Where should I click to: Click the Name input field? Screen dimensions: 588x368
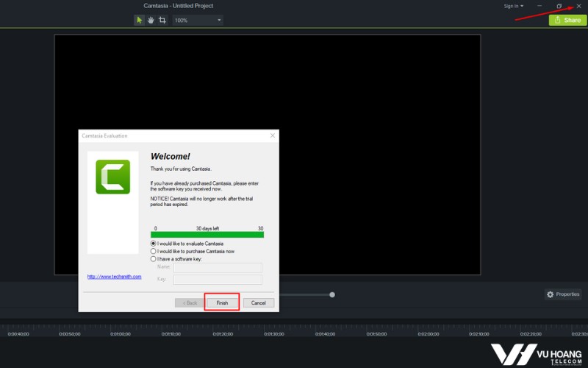point(218,267)
